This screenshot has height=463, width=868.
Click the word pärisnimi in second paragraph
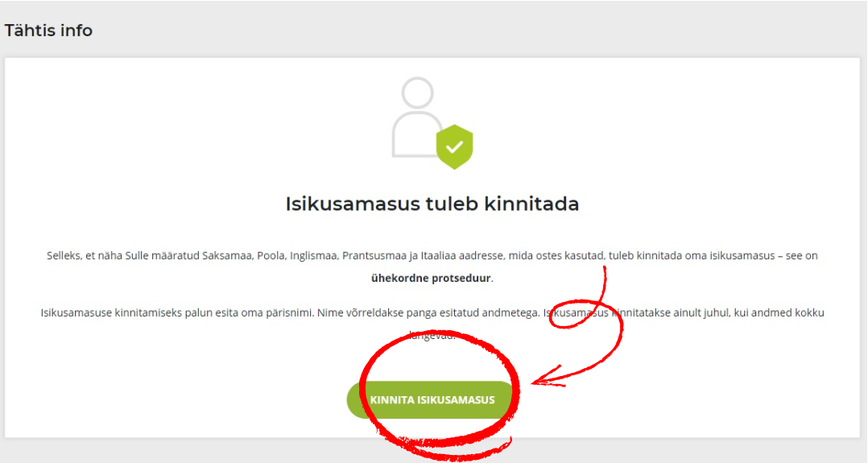pyautogui.click(x=290, y=313)
